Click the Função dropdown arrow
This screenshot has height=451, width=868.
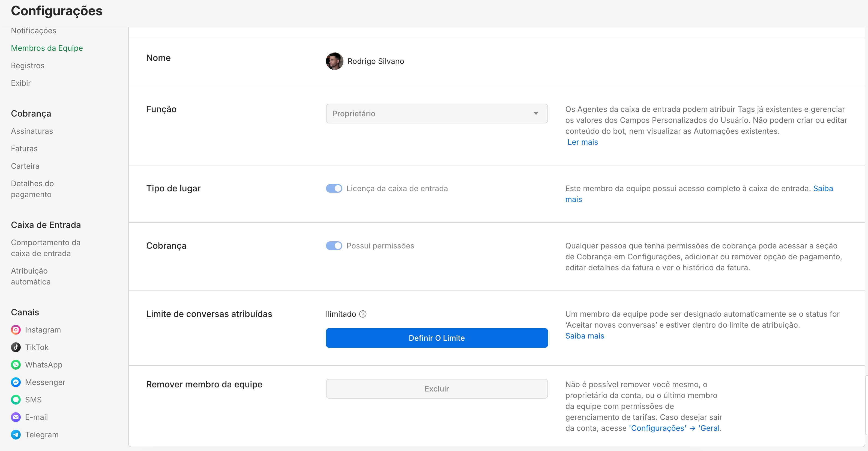535,114
